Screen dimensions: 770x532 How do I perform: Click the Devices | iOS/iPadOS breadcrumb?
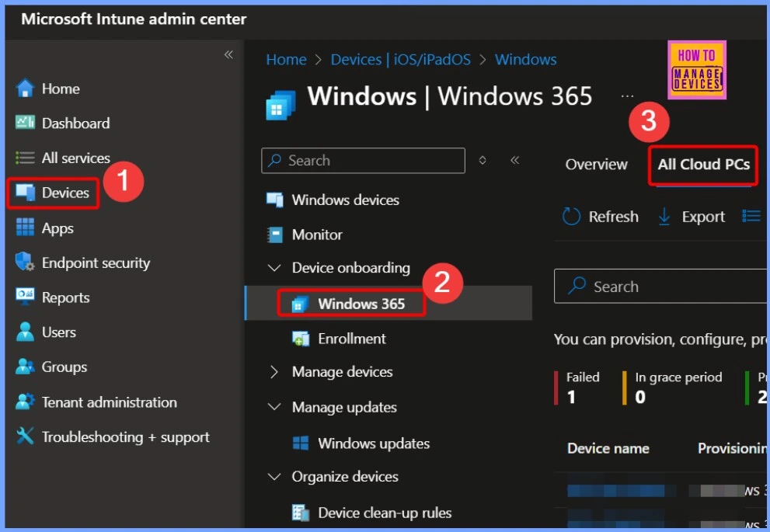pos(400,59)
